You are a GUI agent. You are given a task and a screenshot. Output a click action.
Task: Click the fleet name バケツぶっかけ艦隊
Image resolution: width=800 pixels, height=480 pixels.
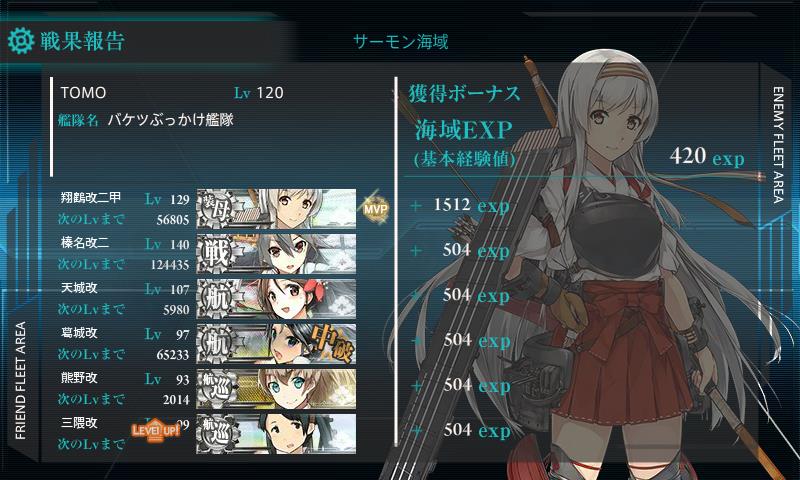point(170,120)
